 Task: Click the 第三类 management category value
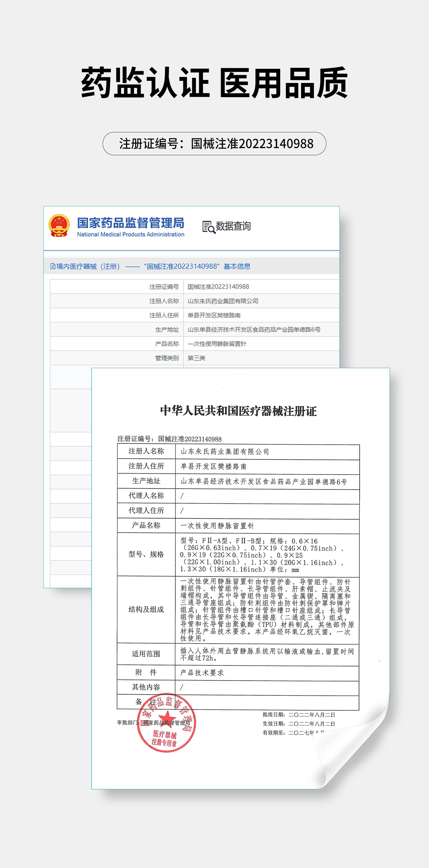(x=196, y=358)
